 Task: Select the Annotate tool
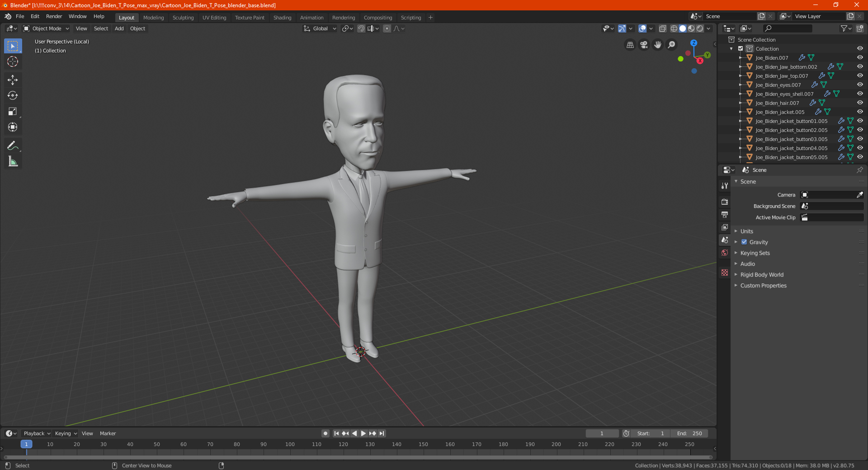(x=13, y=146)
